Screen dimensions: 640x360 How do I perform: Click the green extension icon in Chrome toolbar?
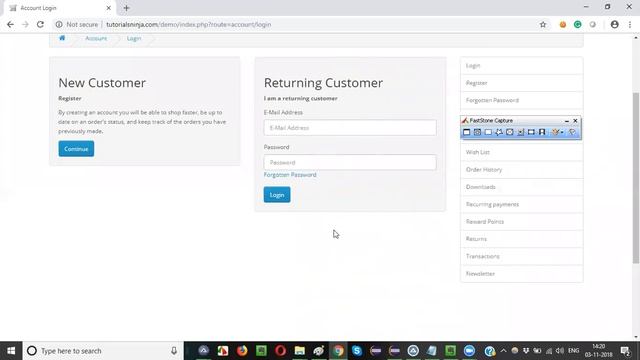tap(578, 24)
